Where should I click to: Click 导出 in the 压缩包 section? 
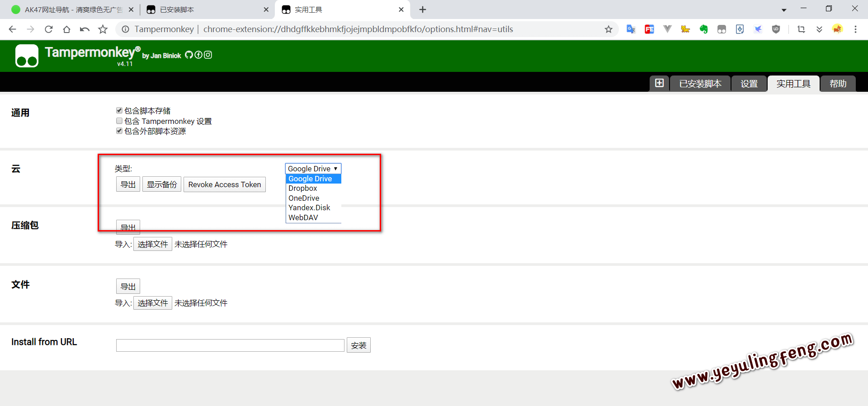click(128, 227)
